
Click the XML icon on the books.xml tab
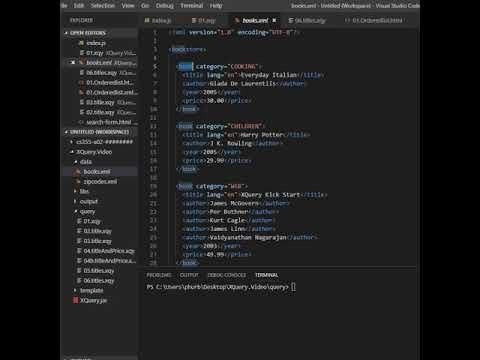(x=237, y=20)
